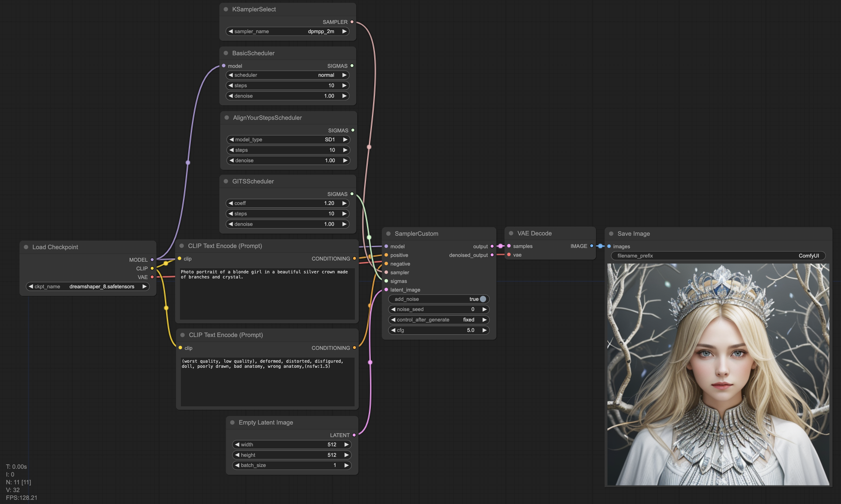The image size is (841, 504).
Task: Click the filename_prefix ComfyUI field
Action: tap(718, 256)
